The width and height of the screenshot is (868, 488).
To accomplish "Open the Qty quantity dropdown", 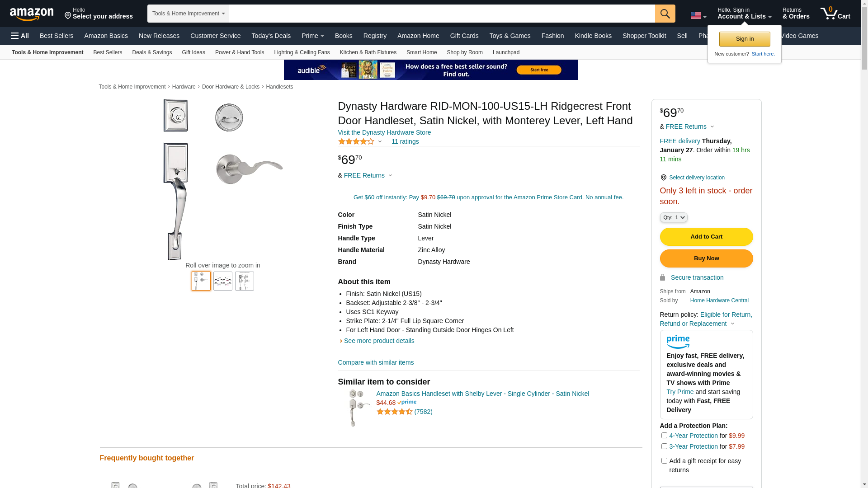I will point(674,218).
